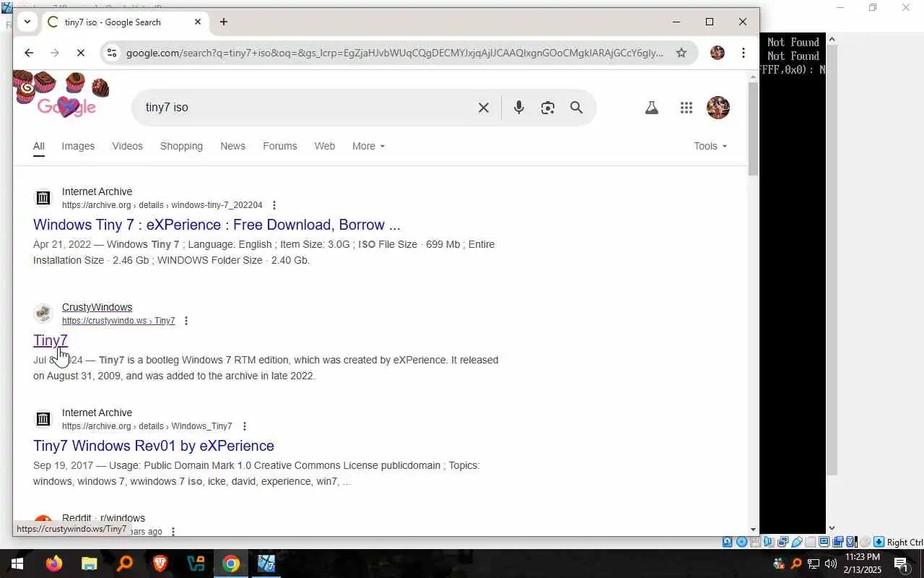The width and height of the screenshot is (924, 578).
Task: Open 'Windows Tiny 7 : eXPerience' result
Action: coord(217,225)
